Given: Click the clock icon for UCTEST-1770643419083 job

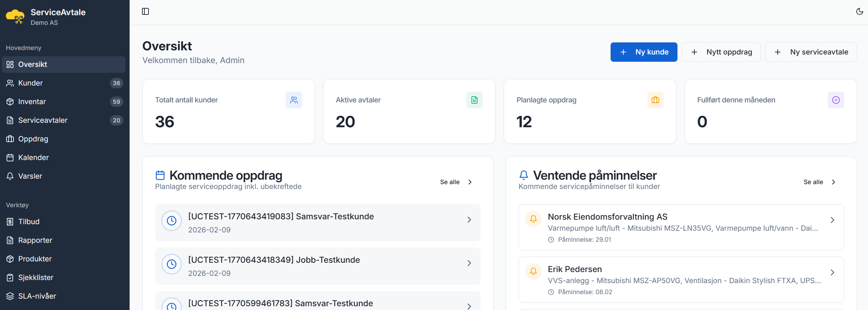Looking at the screenshot, I should coord(172,221).
